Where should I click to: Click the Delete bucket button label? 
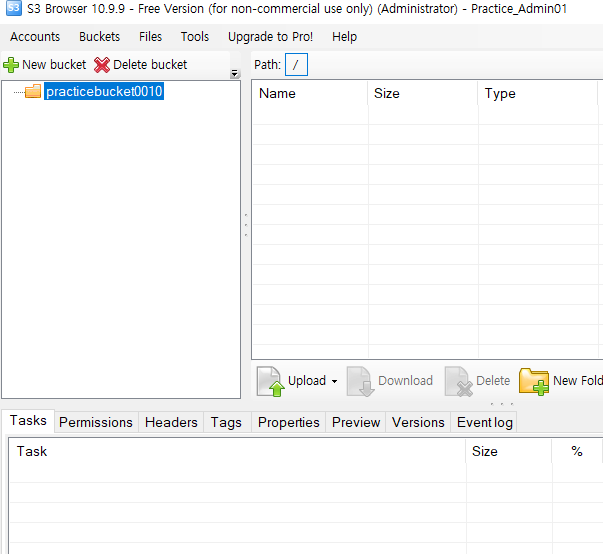coord(150,65)
